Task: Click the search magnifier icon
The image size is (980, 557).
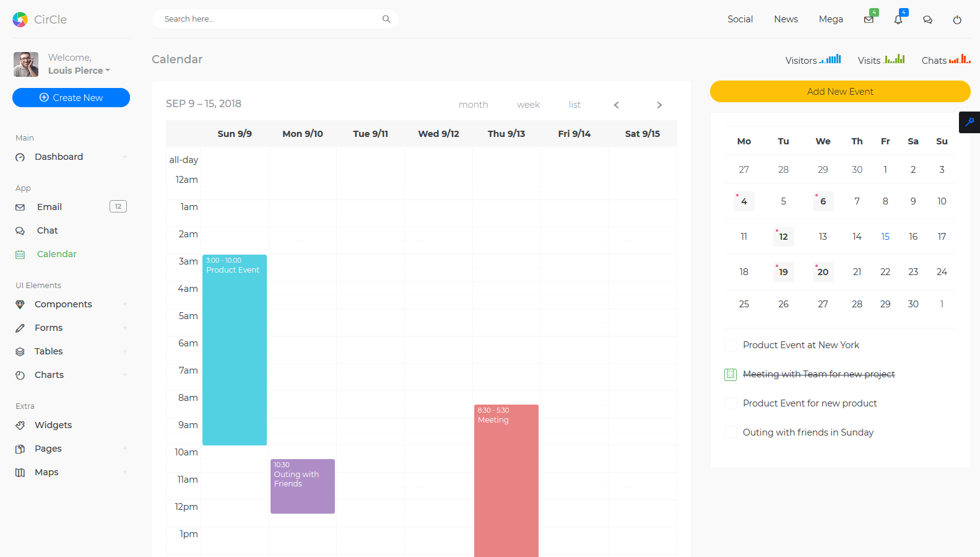Action: pyautogui.click(x=386, y=19)
